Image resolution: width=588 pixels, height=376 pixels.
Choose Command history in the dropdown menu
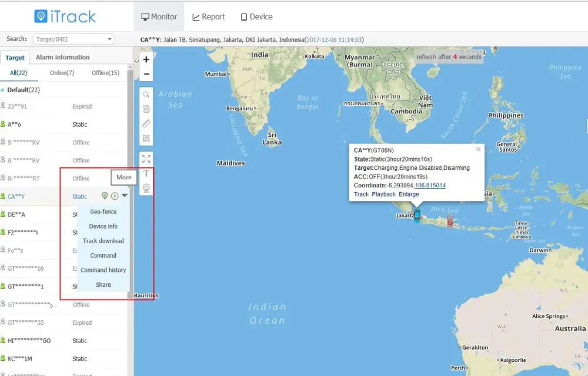click(x=103, y=270)
